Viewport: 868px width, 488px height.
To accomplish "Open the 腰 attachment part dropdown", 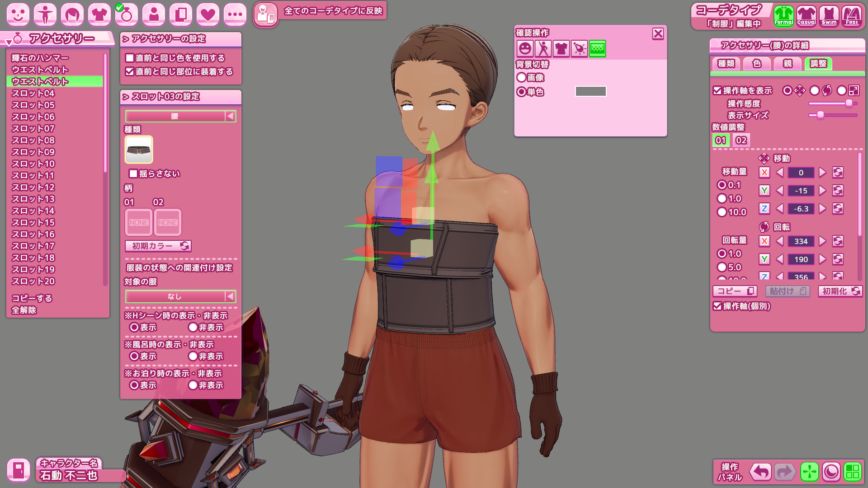I will point(180,117).
